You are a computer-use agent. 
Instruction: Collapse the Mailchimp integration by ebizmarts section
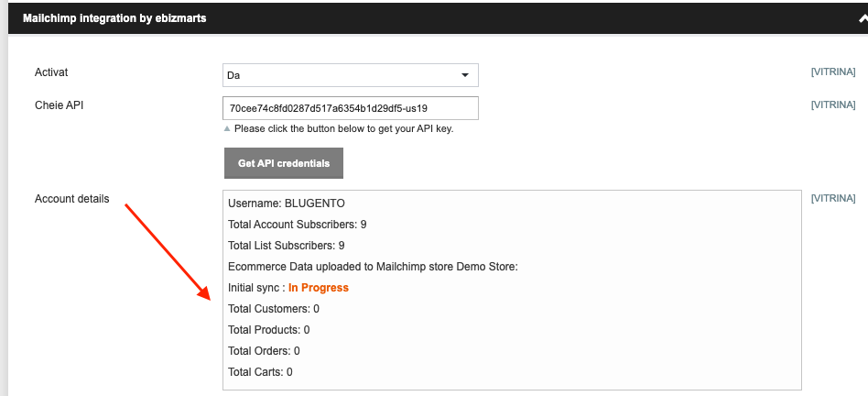pos(863,18)
